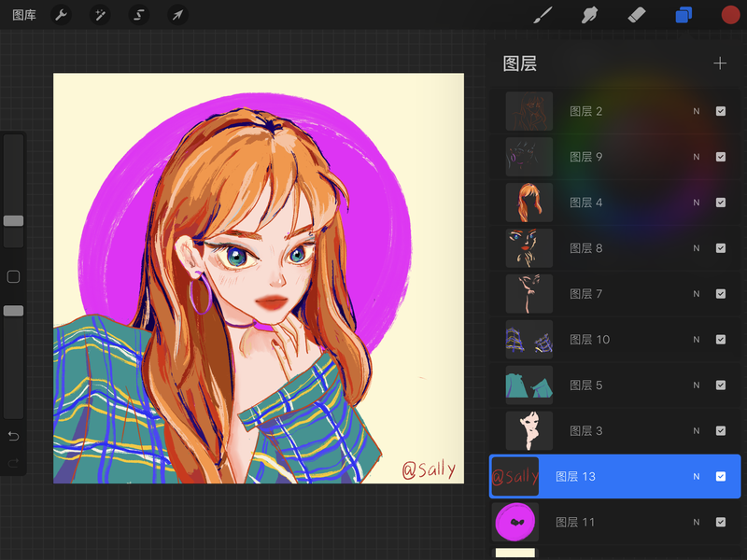747x560 pixels.
Task: Select layer name 图层 5
Action: coord(586,385)
